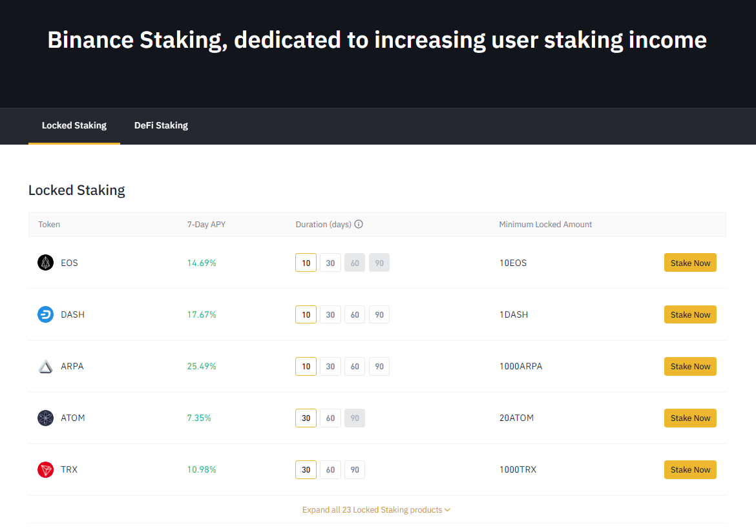Open the Duration (days) info icon
756x532 pixels.
tap(359, 224)
